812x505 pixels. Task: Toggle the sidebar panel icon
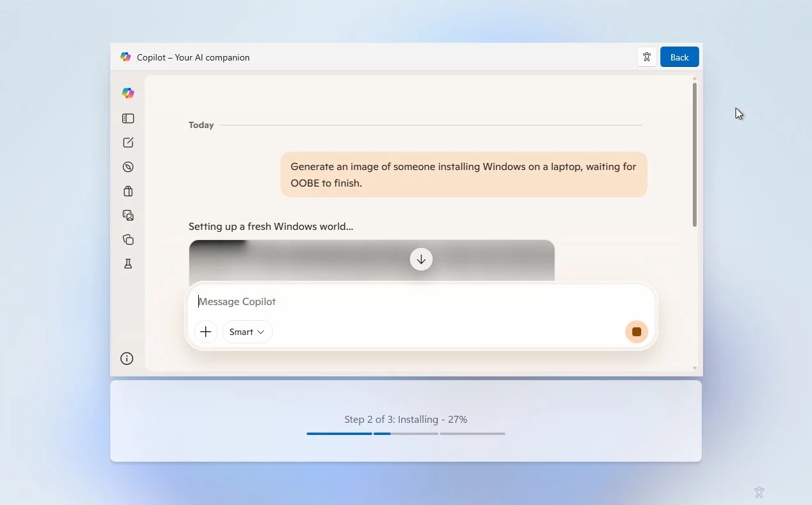(128, 118)
